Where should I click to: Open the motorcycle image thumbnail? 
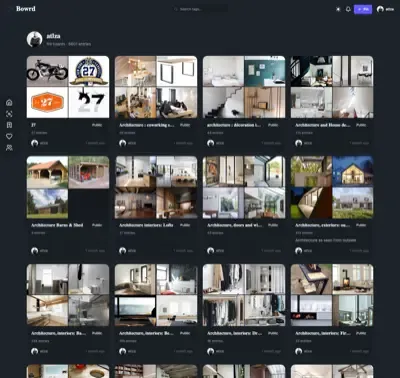pyautogui.click(x=47, y=71)
